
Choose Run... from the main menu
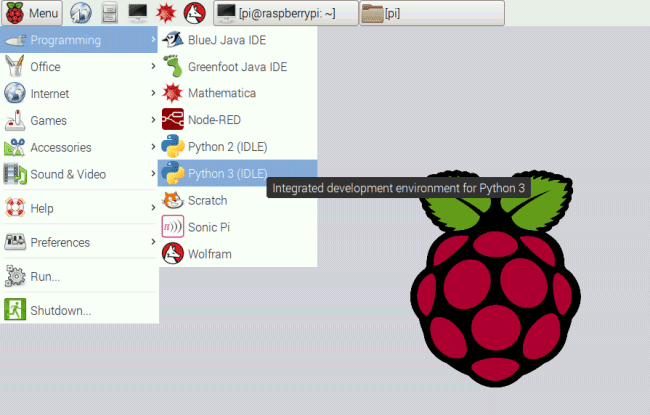point(79,276)
